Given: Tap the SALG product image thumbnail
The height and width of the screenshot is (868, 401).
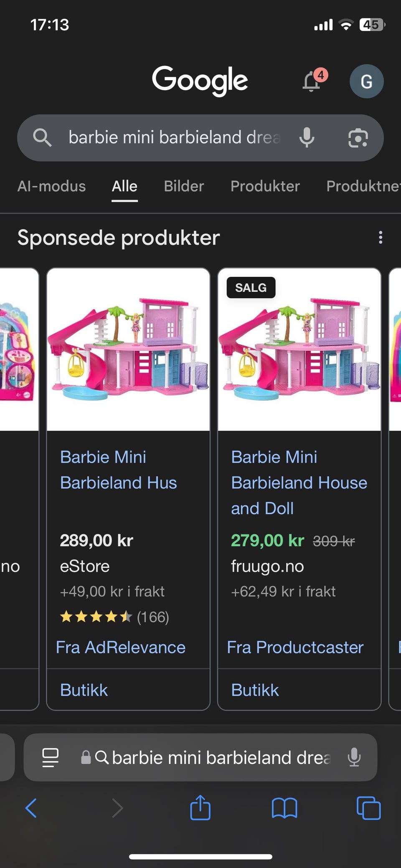Looking at the screenshot, I should pos(299,349).
